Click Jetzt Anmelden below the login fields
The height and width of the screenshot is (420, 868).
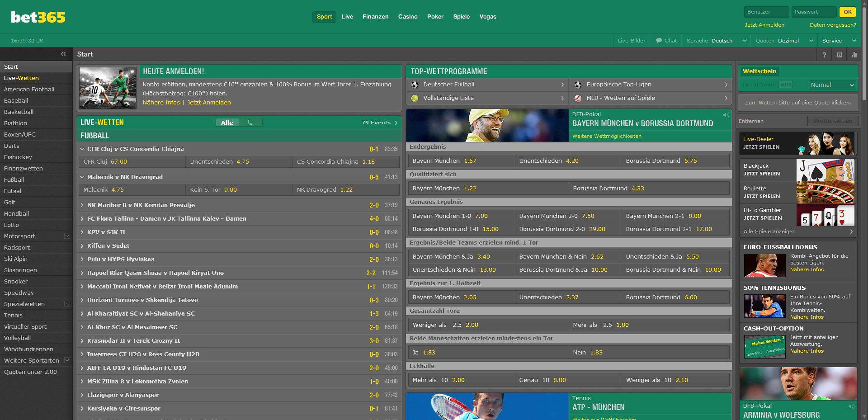764,25
